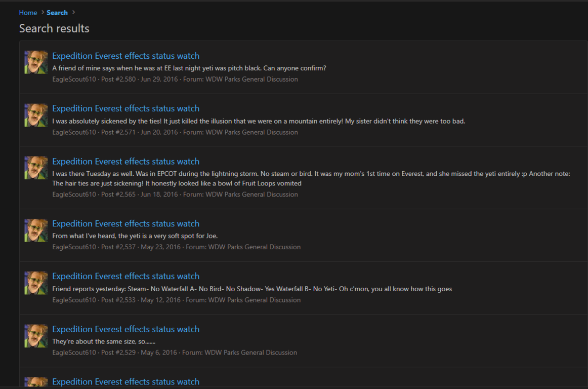
Task: Open thread title for post #2,529
Action: [125, 329]
